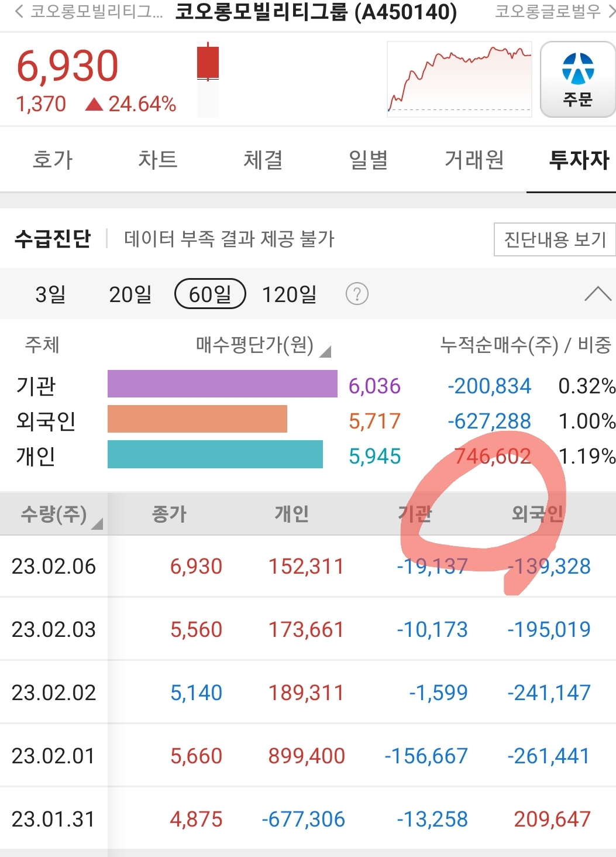Image resolution: width=616 pixels, height=857 pixels.
Task: Open the 매수평단가(원) dropdown
Action: click(x=263, y=345)
